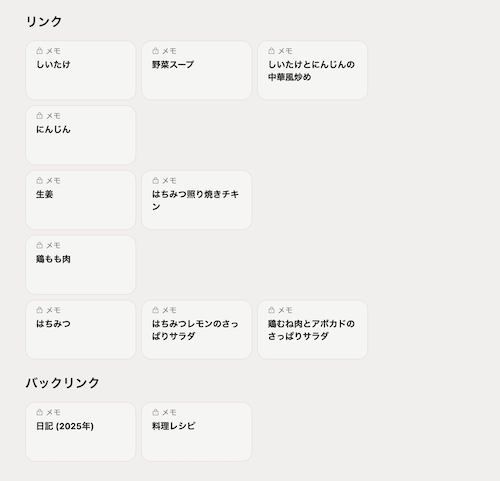The image size is (500, 481).
Task: Click the lock icon on 生姜 card
Action: point(39,180)
